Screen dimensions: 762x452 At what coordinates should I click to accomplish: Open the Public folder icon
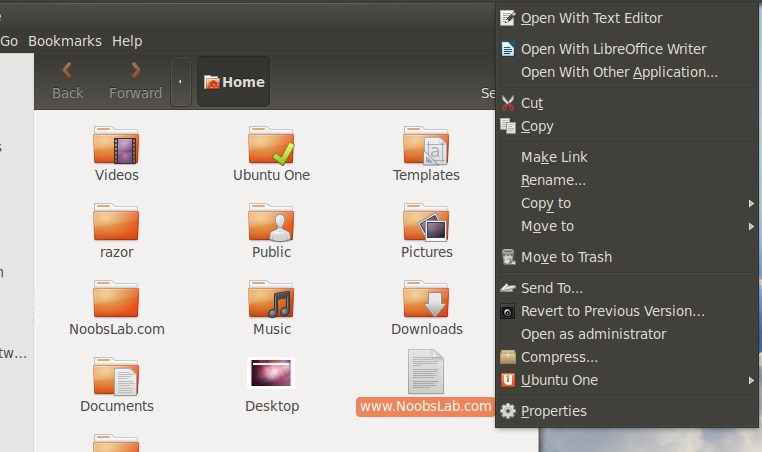point(271,222)
